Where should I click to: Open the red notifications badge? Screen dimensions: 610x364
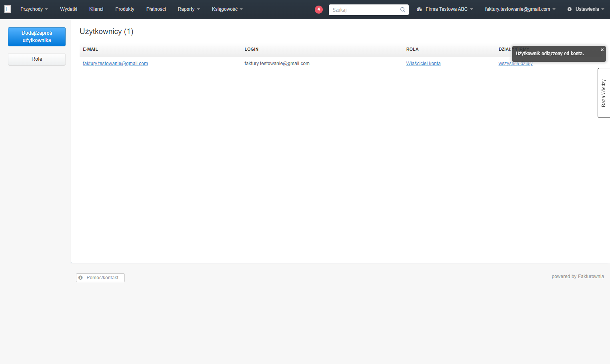(319, 9)
